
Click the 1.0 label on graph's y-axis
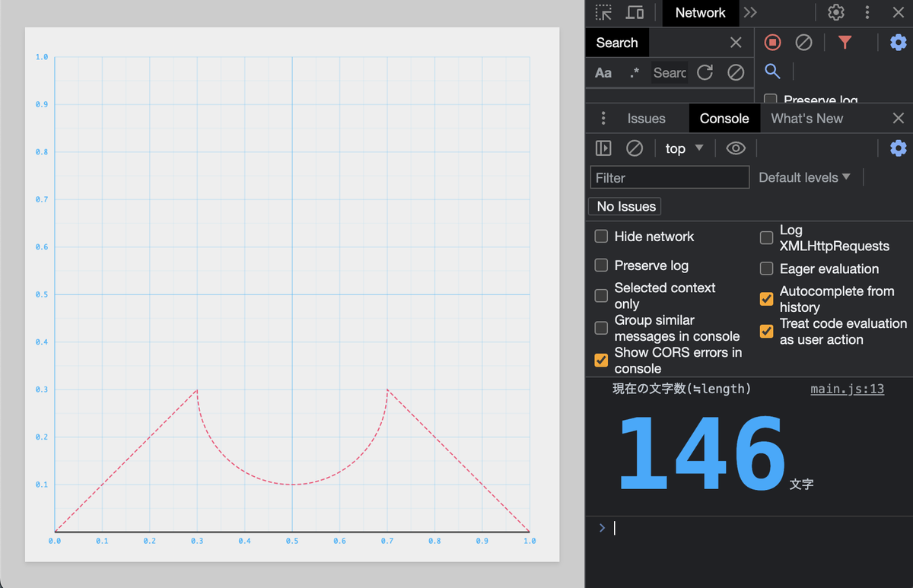point(42,57)
